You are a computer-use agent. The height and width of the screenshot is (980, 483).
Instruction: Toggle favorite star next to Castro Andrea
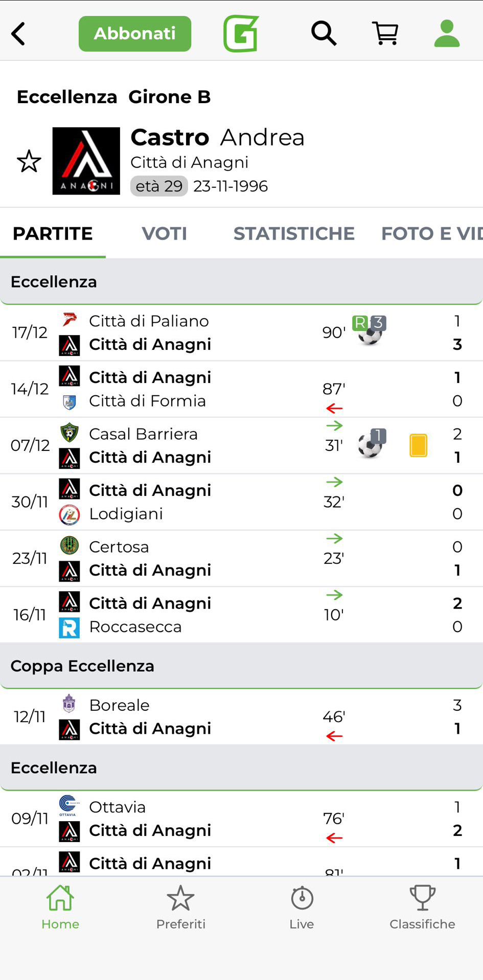point(29,161)
